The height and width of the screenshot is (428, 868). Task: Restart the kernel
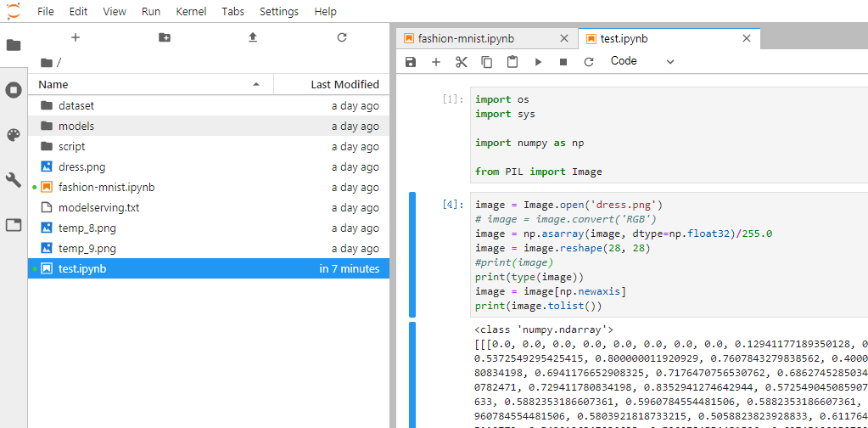[x=589, y=61]
